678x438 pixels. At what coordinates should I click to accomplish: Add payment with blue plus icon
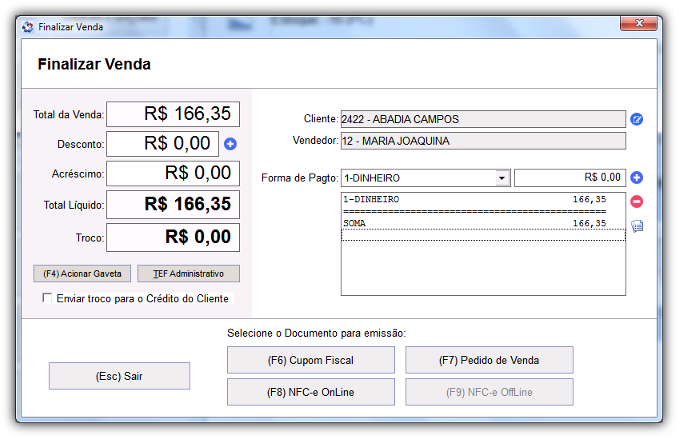pyautogui.click(x=636, y=177)
